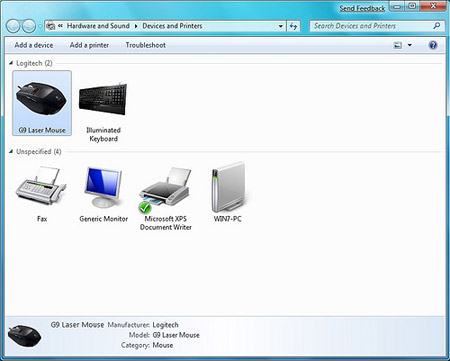
Task: Click the 'G9 Laser Mouse' title in details pane
Action: coord(77,324)
